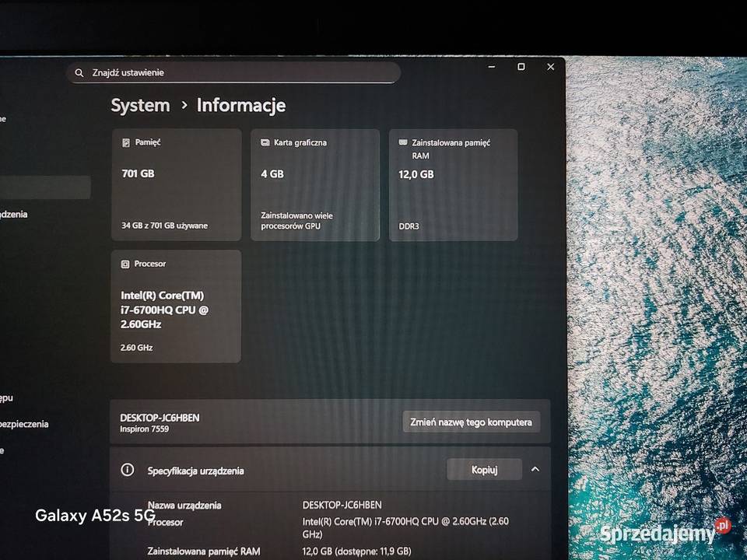Screen dimensions: 747x560
Task: Select the Procesor row label in specifications
Action: [165, 523]
